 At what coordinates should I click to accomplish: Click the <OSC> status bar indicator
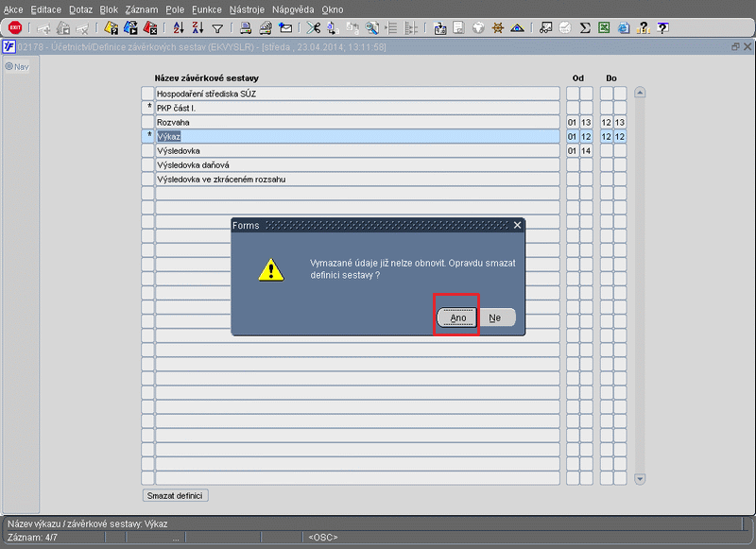322,537
